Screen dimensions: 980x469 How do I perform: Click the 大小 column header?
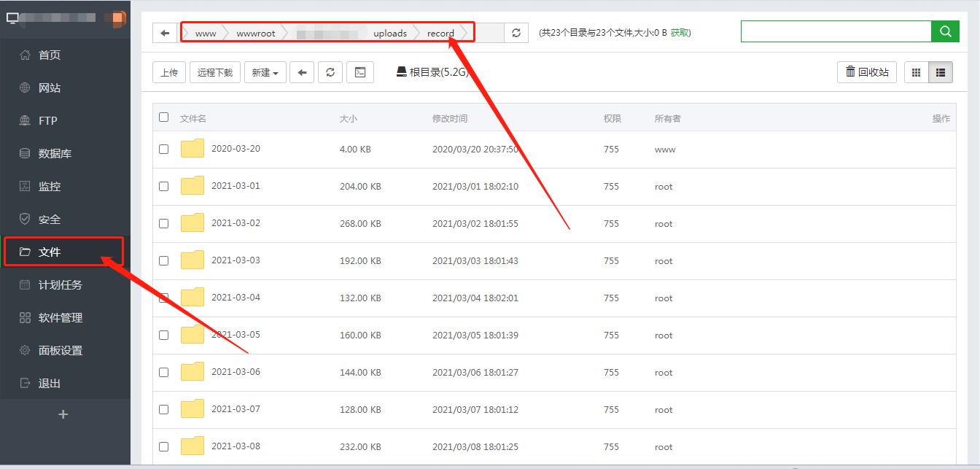coord(349,118)
